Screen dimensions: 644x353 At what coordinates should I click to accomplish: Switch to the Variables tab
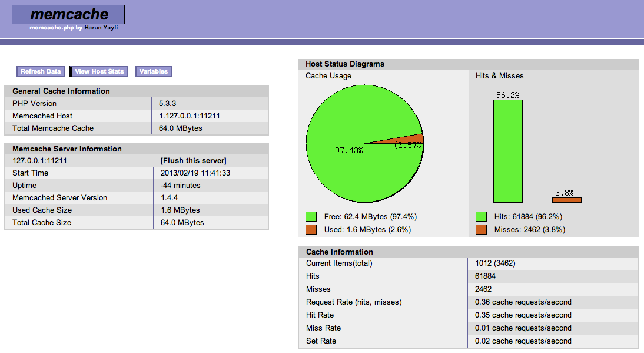[153, 71]
